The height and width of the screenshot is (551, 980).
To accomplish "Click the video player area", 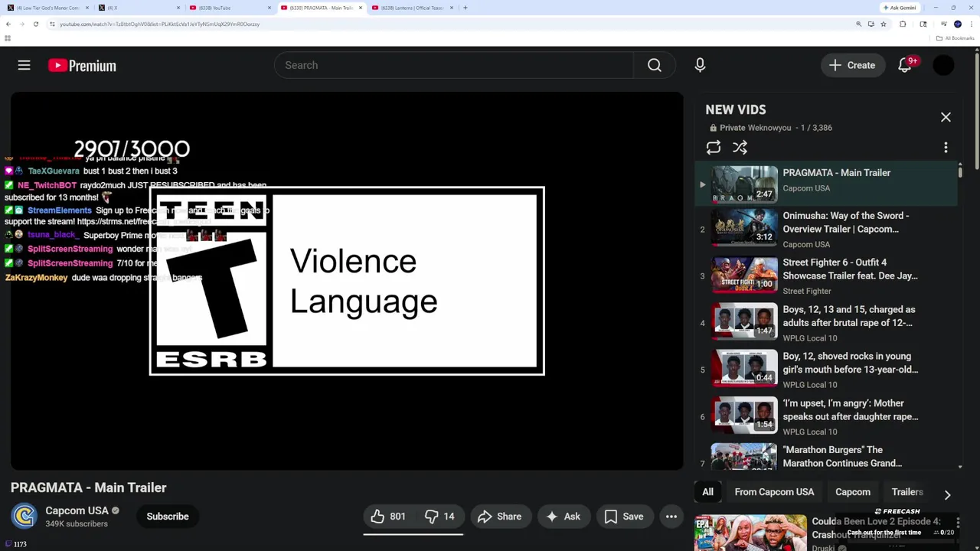I will [x=347, y=281].
